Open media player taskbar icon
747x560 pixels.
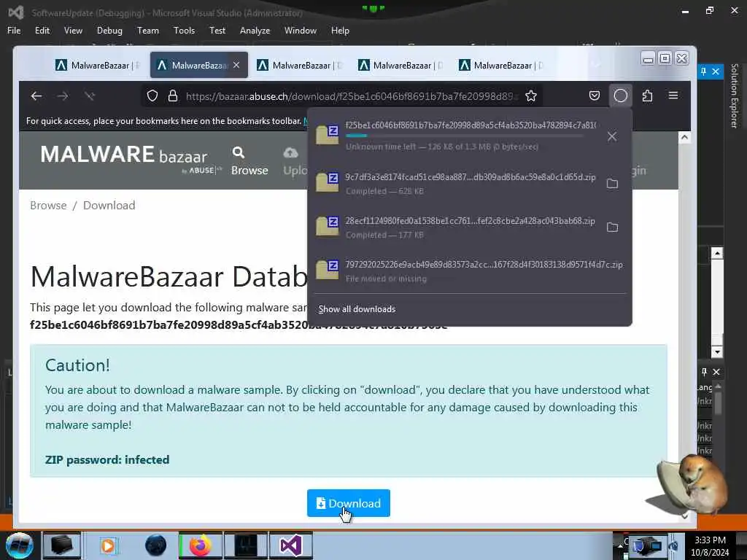click(108, 545)
